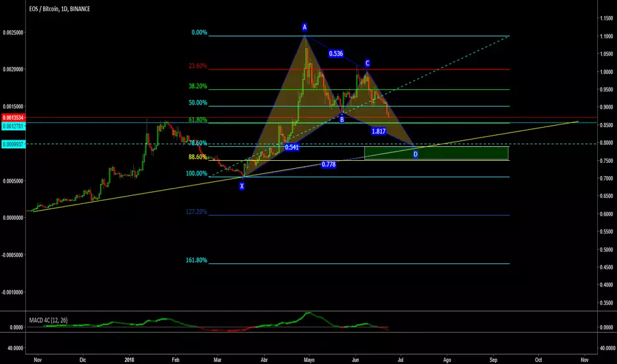Select pattern point C marker
Screen dimensions: 617x364
(367, 64)
